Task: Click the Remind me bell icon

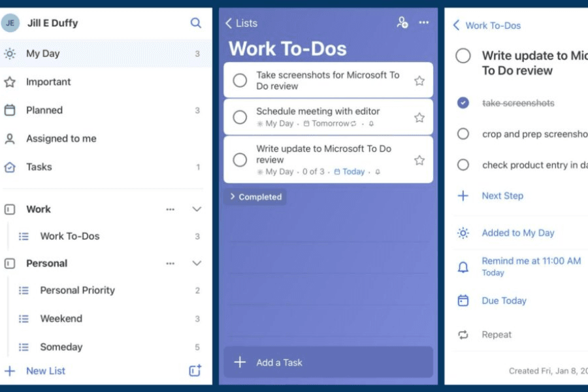Action: click(x=463, y=267)
